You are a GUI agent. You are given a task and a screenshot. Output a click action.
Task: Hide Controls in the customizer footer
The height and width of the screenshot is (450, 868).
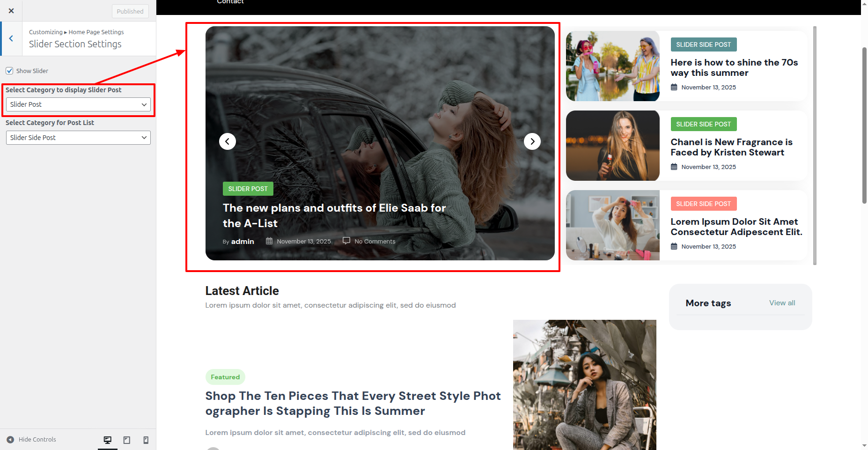tap(31, 439)
